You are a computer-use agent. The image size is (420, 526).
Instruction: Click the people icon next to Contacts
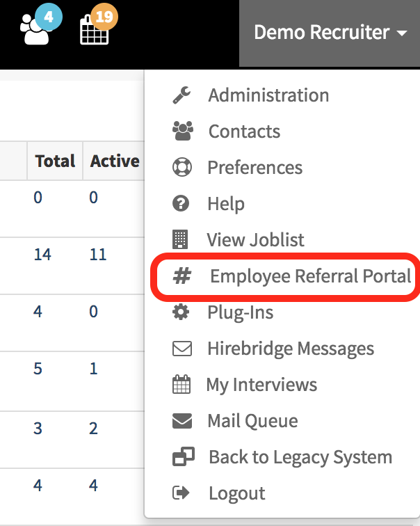click(x=181, y=131)
